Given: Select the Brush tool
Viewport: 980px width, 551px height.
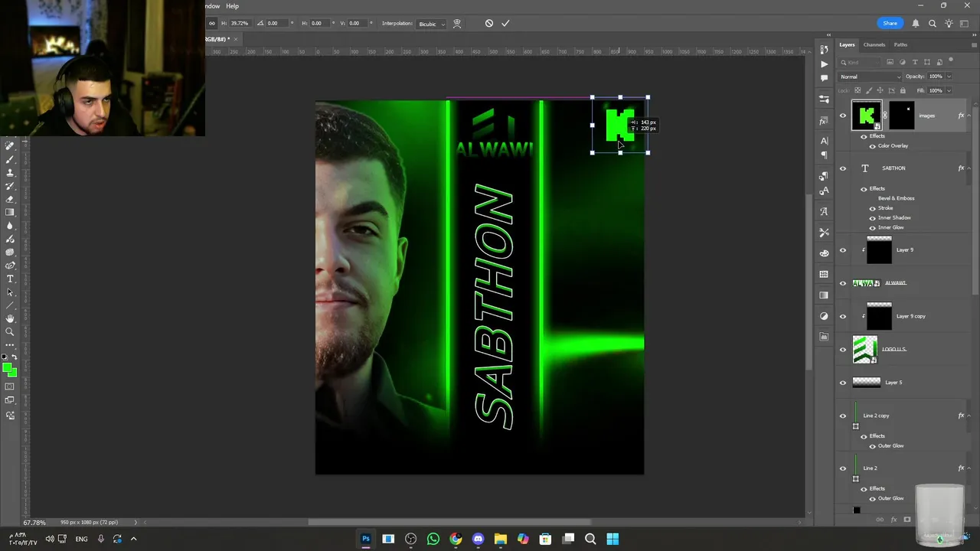Looking at the screenshot, I should point(10,159).
